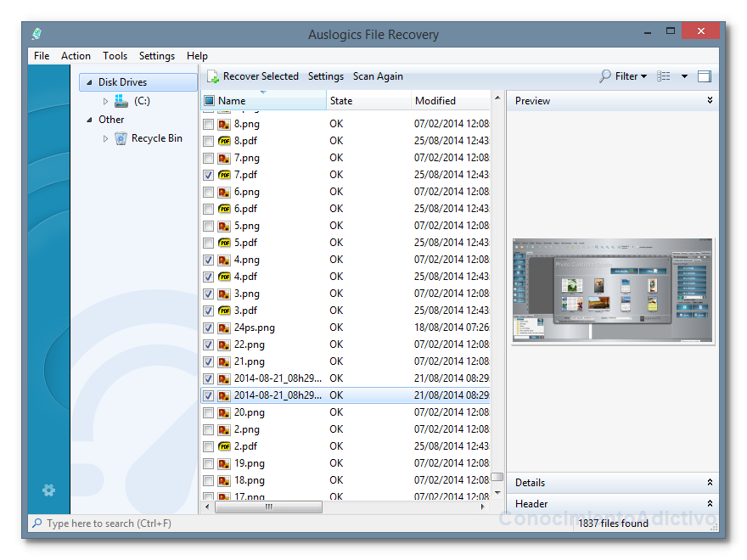Open the Filter dropdown arrow
Screen dimensions: 747x560
643,76
